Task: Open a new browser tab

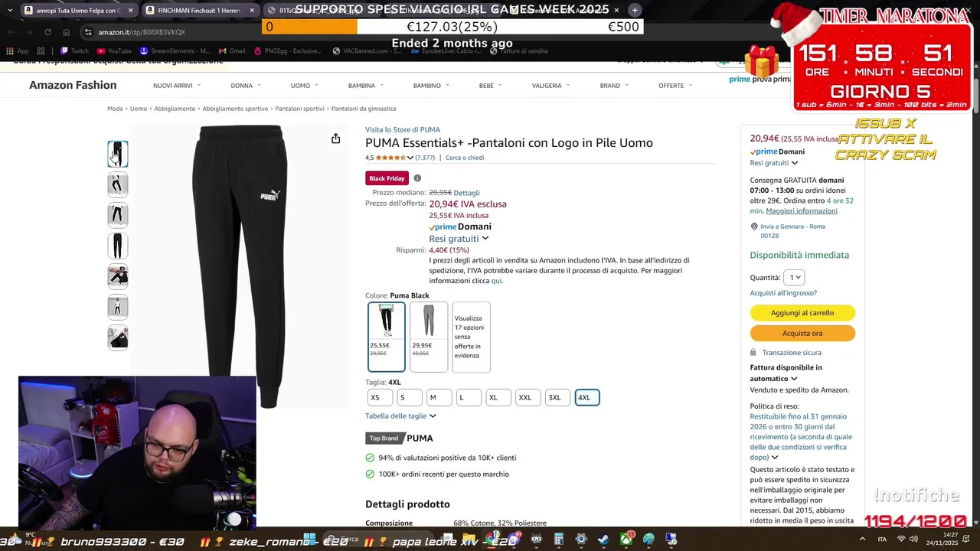Action: (635, 10)
